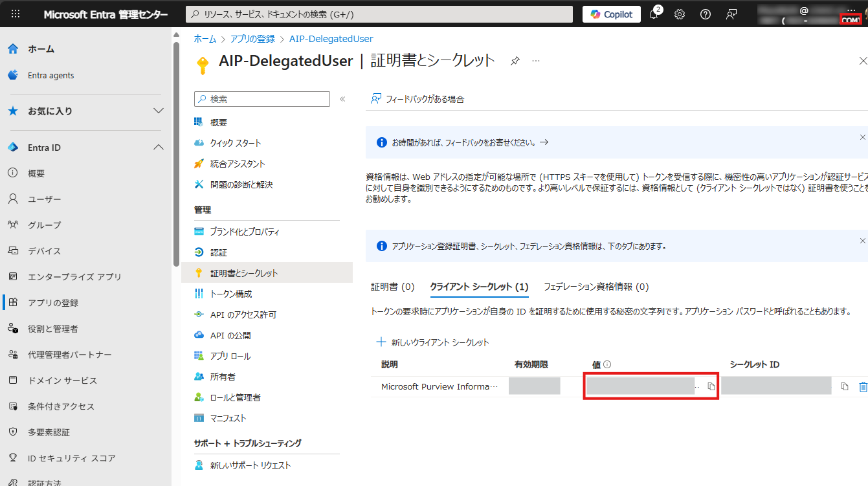Dismiss the credentials tabs info banner
Viewport: 868px width, 486px height.
(x=862, y=241)
